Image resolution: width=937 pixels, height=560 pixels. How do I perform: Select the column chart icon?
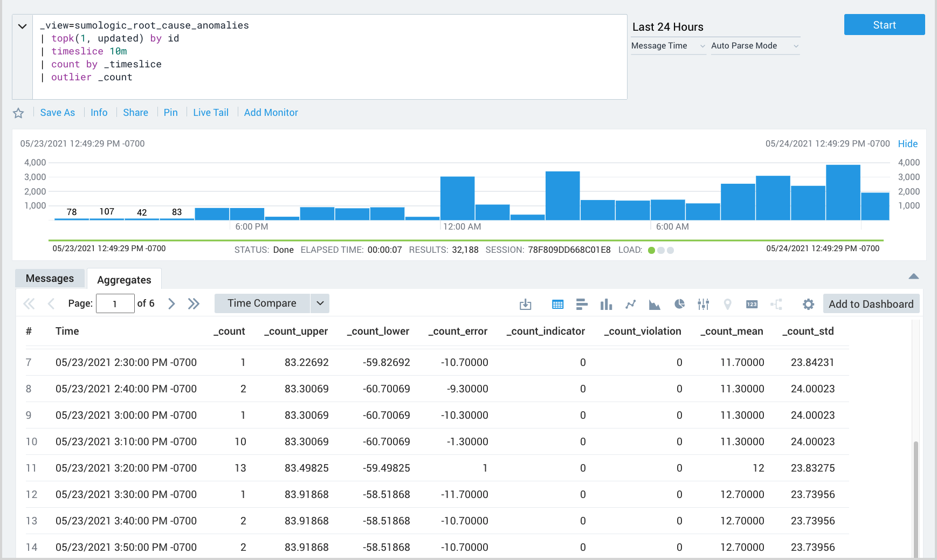point(606,305)
